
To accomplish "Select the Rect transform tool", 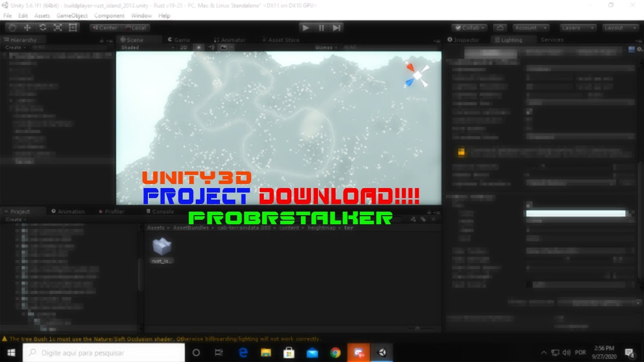I will click(x=72, y=28).
